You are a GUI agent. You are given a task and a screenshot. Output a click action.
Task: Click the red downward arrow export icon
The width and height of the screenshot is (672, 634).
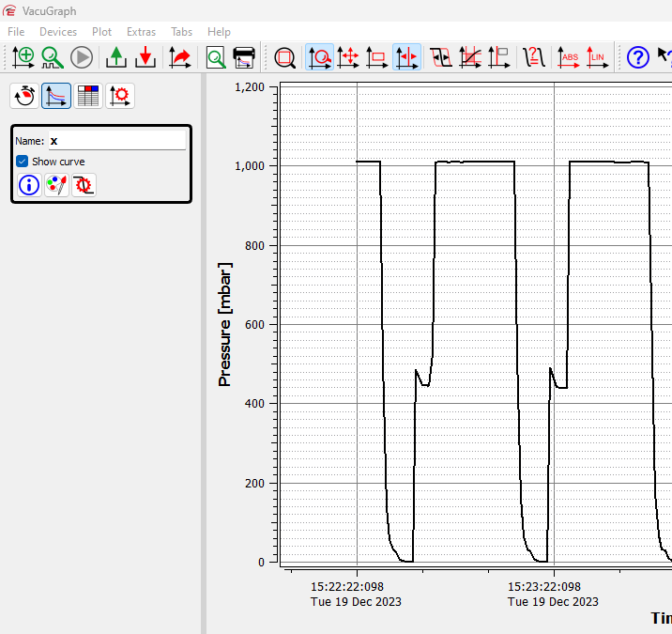tap(145, 57)
